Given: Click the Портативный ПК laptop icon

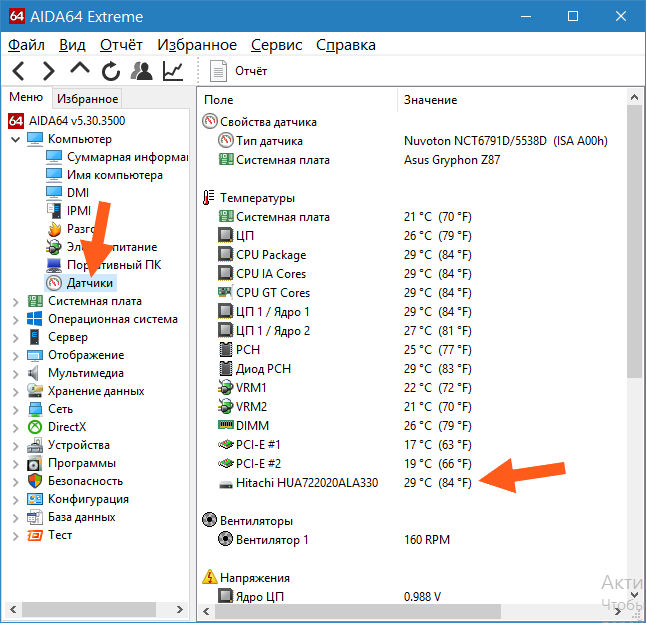Looking at the screenshot, I should [54, 265].
